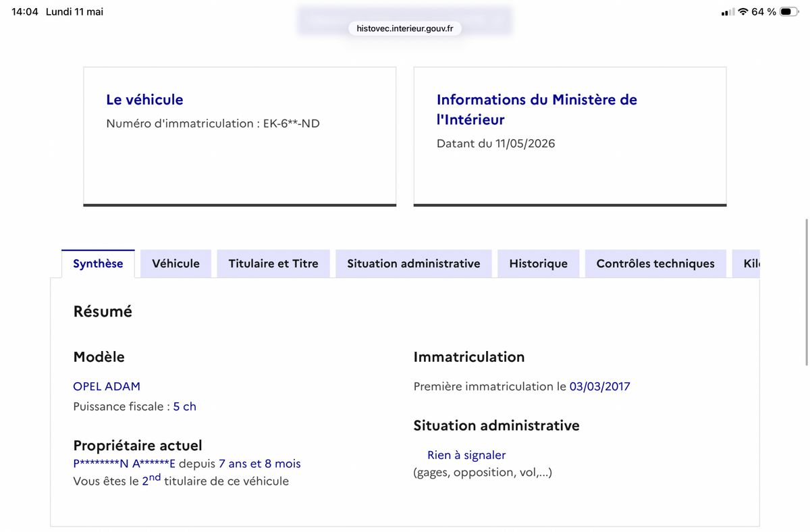Screen dimensions: 810x532
Task: Select the Situation administrative tab
Action: 414,263
